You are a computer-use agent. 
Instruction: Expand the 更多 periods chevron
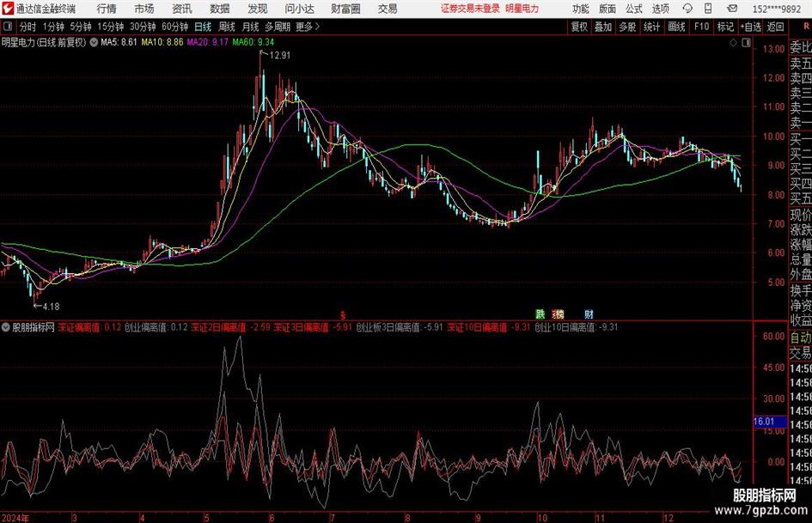pos(317,27)
